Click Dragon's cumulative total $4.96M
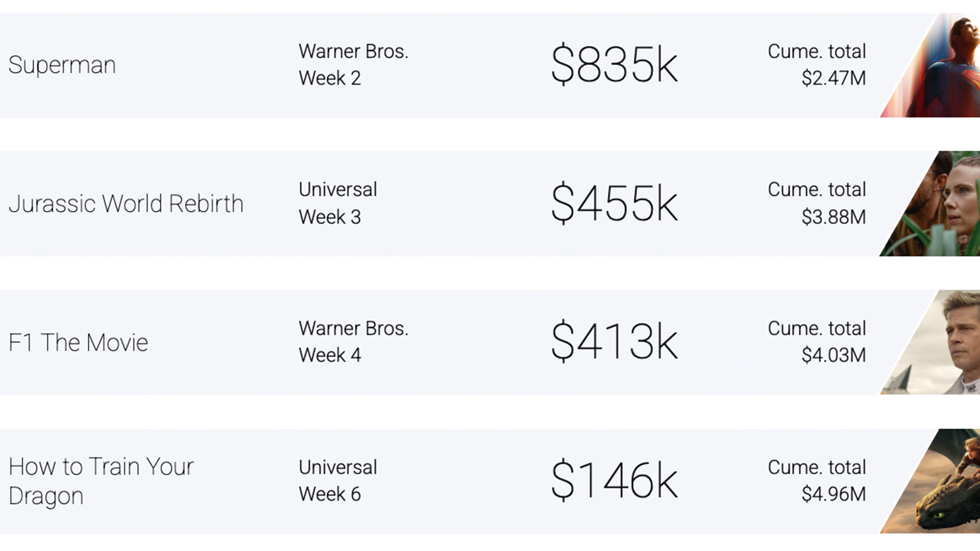The image size is (980, 551). 834,494
